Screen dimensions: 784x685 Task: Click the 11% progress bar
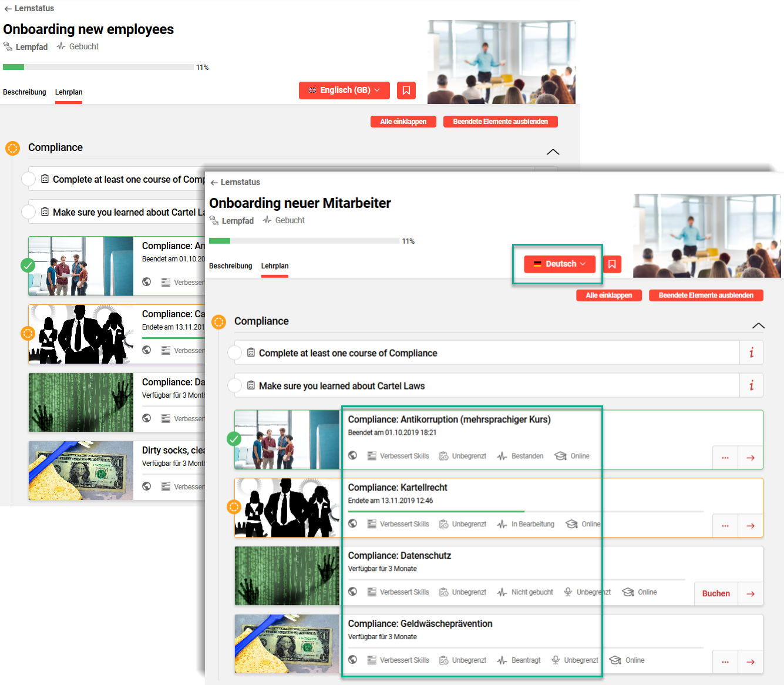(x=305, y=240)
